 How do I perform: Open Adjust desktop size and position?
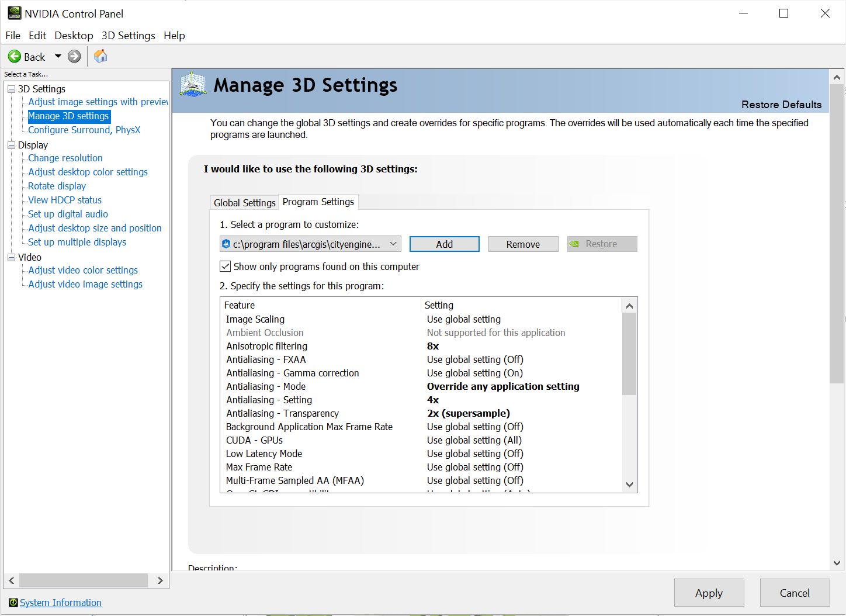(x=95, y=228)
